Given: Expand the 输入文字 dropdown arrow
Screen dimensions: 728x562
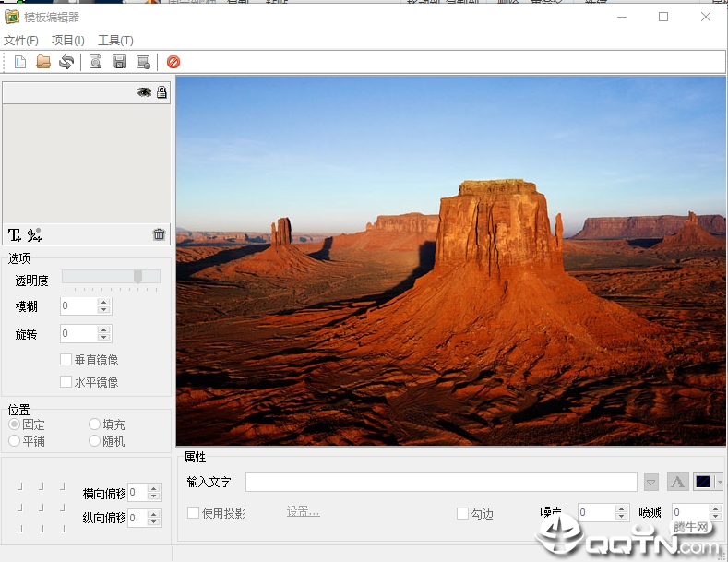Looking at the screenshot, I should click(650, 482).
